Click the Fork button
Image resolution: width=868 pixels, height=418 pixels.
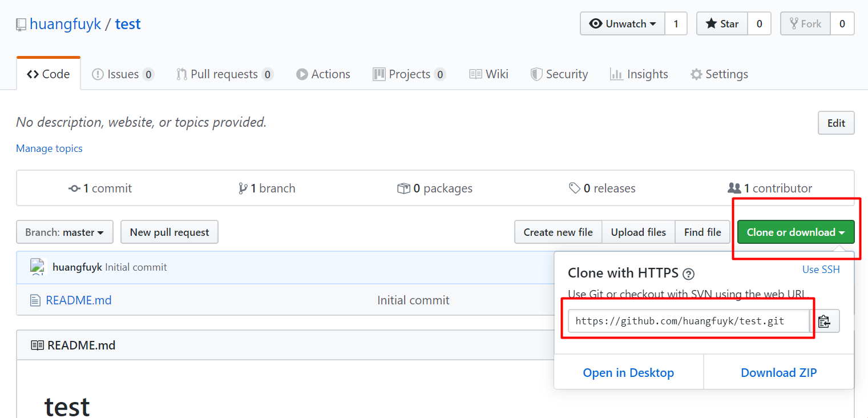pos(805,24)
